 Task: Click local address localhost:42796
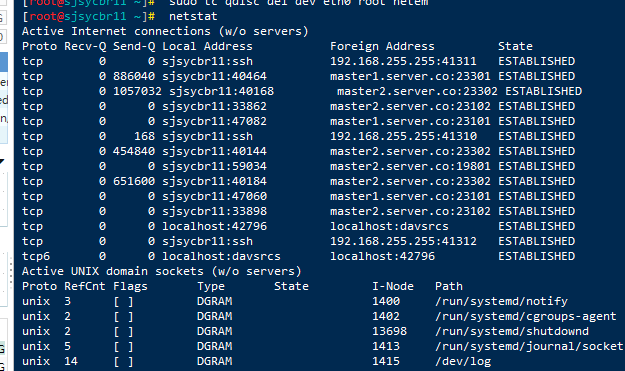[214, 226]
